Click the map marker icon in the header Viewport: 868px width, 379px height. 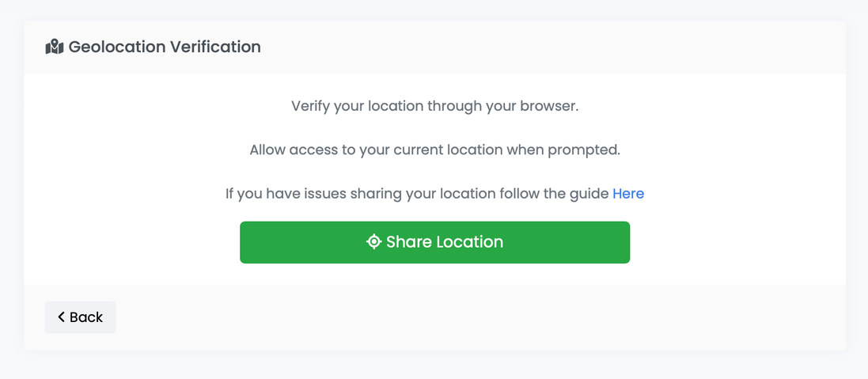click(54, 47)
